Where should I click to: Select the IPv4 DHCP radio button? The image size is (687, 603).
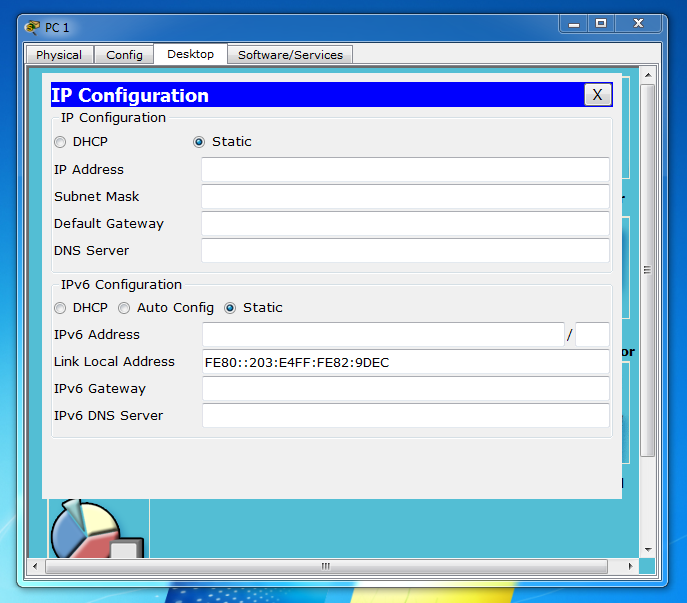(60, 142)
